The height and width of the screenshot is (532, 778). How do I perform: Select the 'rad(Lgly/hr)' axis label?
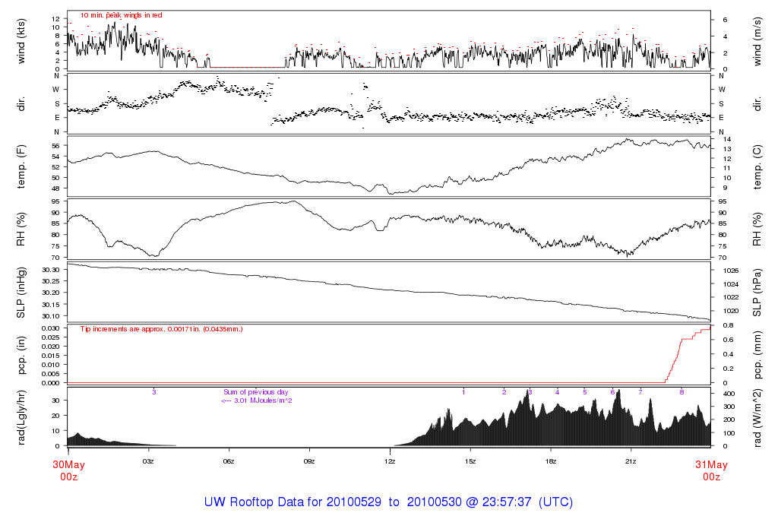(x=21, y=417)
